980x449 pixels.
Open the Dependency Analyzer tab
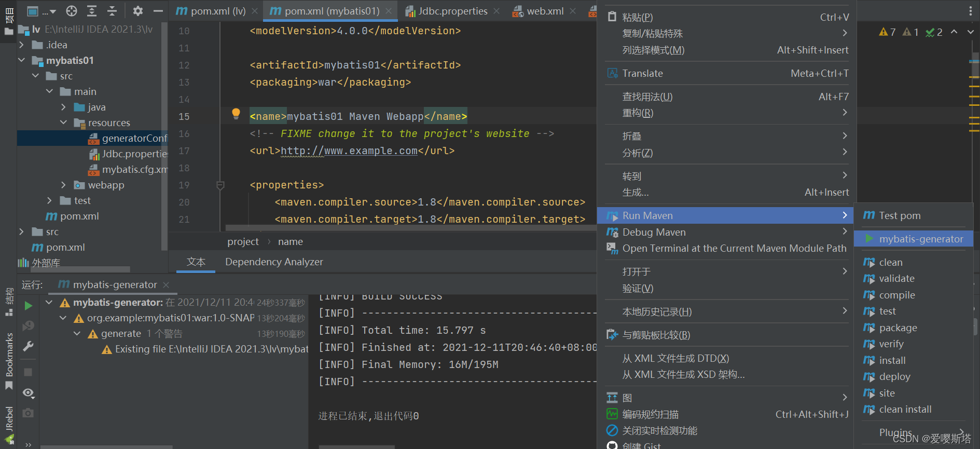(x=274, y=262)
